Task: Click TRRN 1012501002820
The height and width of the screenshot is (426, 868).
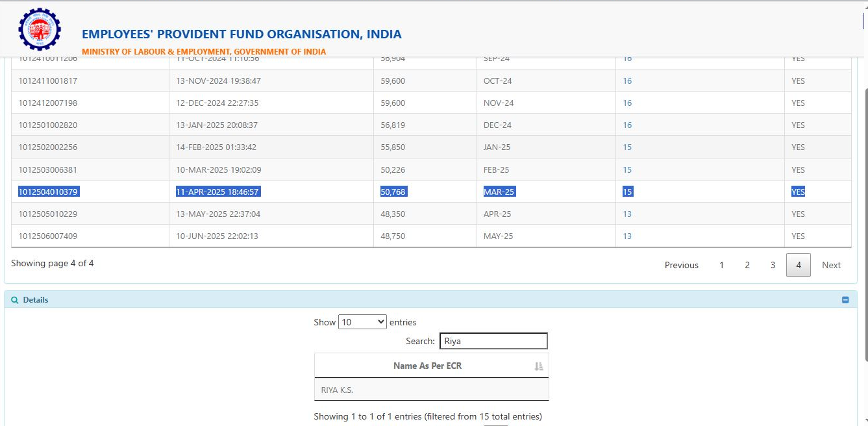Action: [48, 125]
